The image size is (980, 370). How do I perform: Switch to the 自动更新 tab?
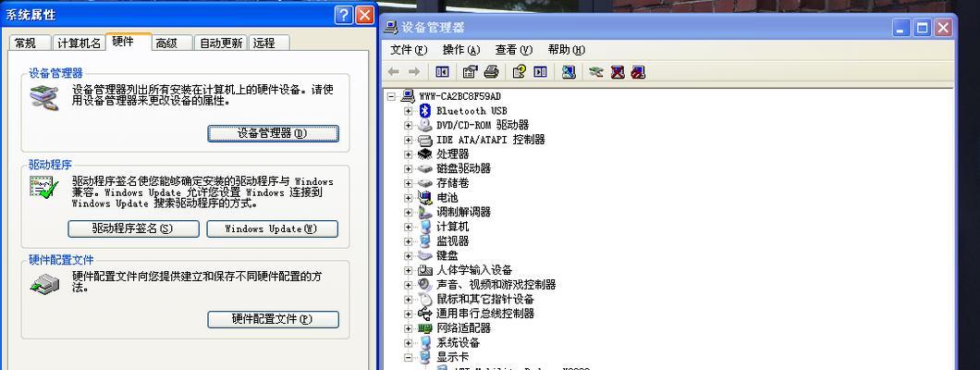[x=221, y=43]
